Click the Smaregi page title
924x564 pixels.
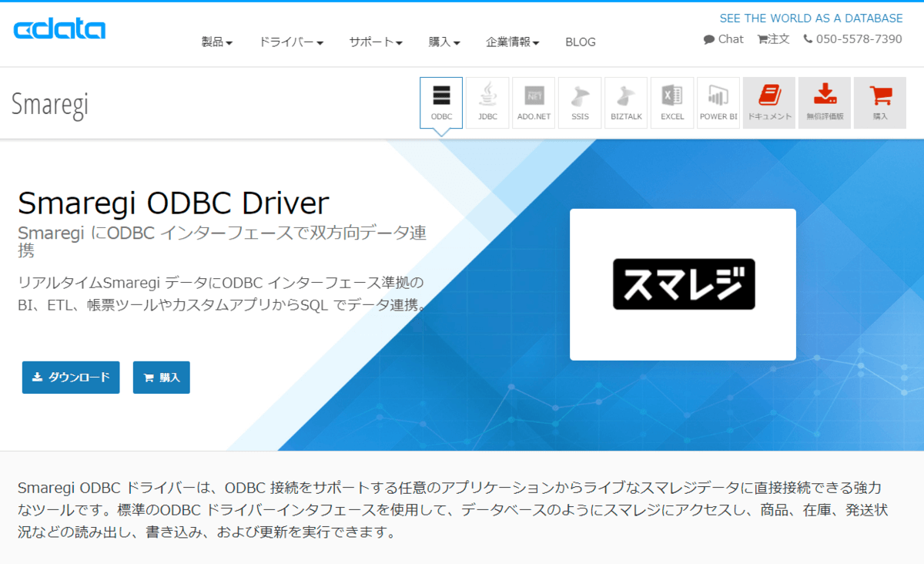(50, 105)
